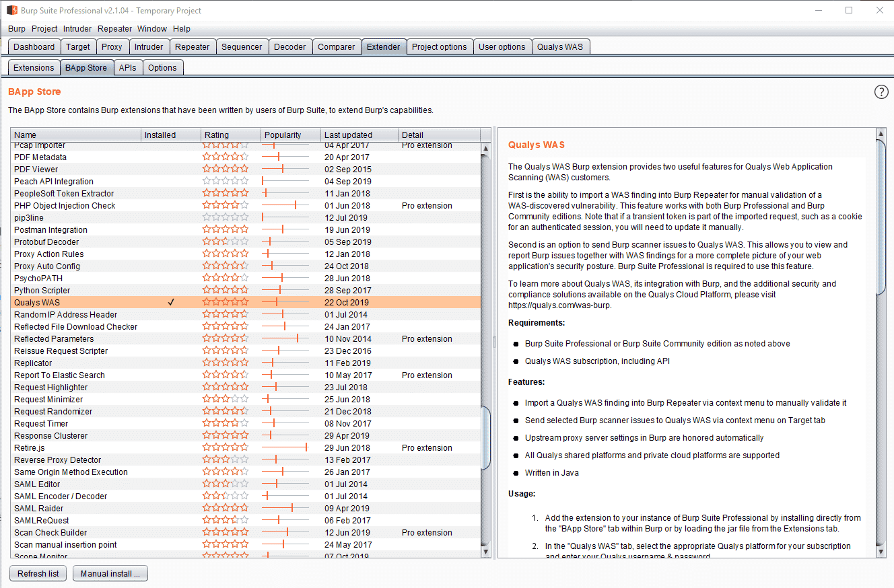Select the SAML Encoder / Decoder row
894x588 pixels.
246,497
